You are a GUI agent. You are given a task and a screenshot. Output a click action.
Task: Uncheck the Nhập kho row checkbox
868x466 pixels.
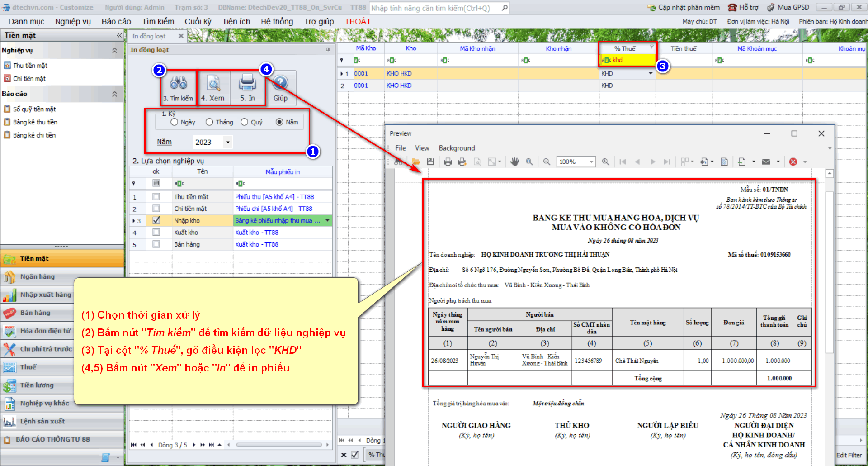click(x=156, y=220)
